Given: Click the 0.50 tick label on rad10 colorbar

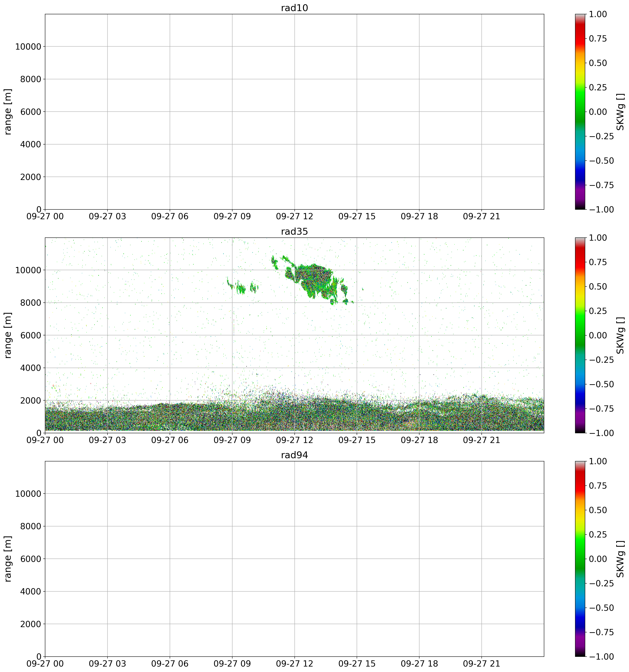Looking at the screenshot, I should [598, 63].
